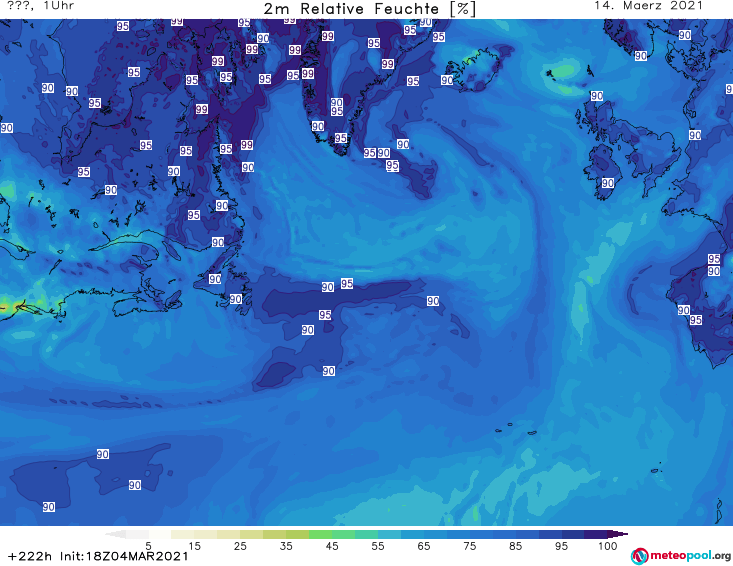The width and height of the screenshot is (733, 566).
Task: Click the 90 contour label over Ireland
Action: [607, 183]
